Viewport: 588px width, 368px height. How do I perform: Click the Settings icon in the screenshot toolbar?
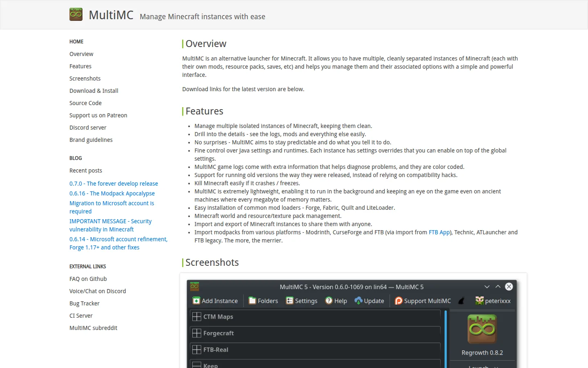point(290,301)
